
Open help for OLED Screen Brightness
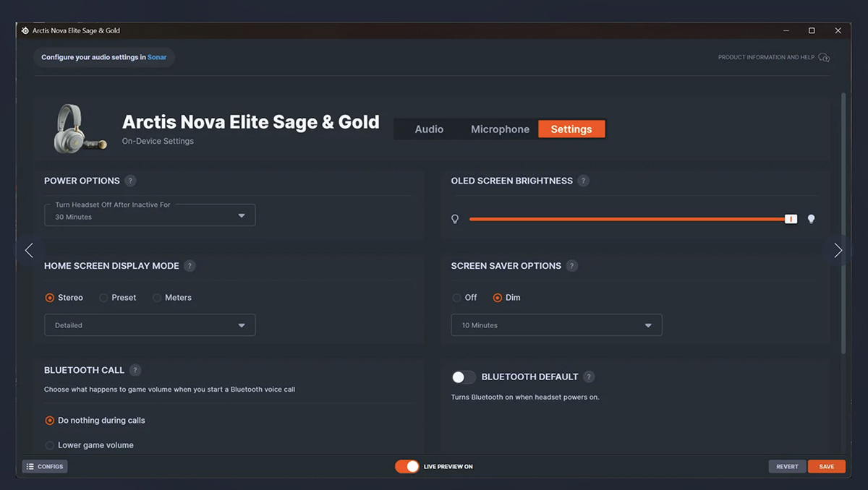point(584,181)
